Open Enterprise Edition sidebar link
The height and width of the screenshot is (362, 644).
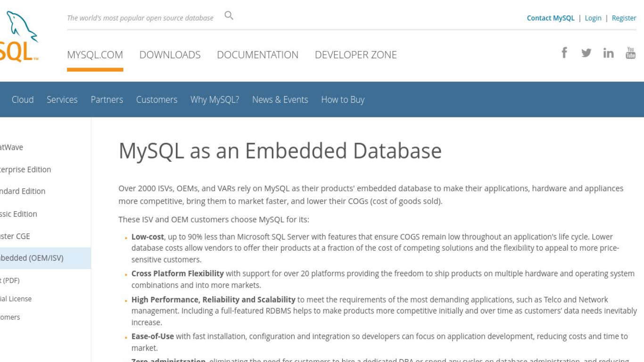pos(25,169)
